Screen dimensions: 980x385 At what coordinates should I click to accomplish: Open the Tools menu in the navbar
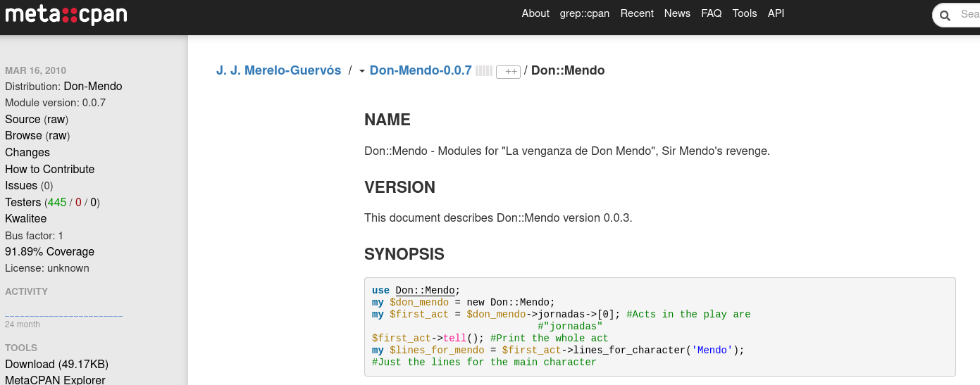[744, 13]
